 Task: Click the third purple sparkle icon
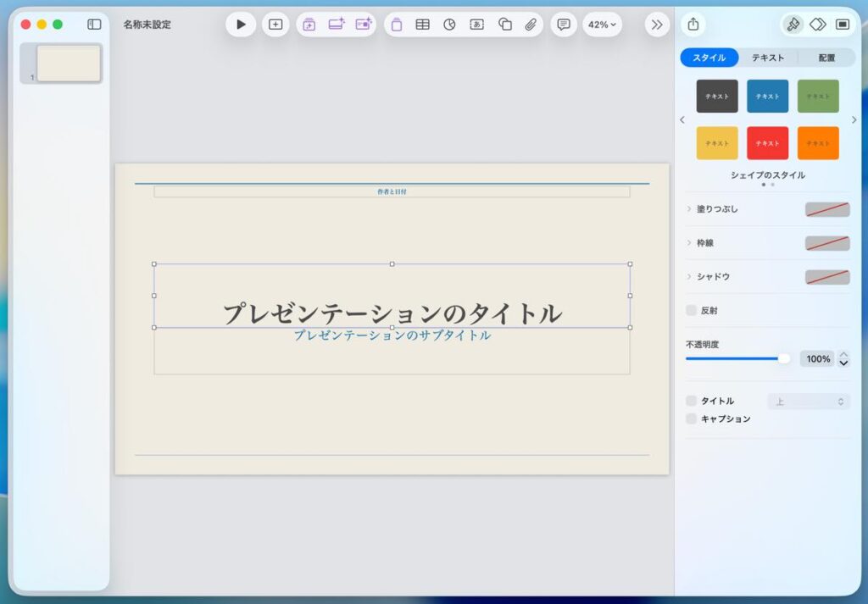[x=364, y=25]
